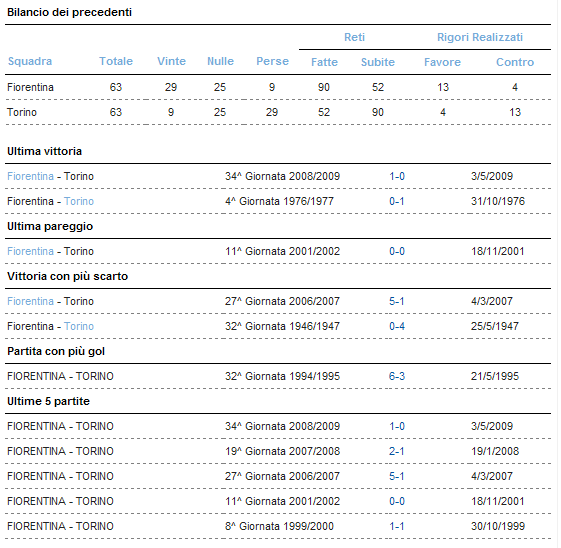Open the 0-1 score from 31/10/1976
This screenshot has height=548, width=561.
tap(397, 201)
